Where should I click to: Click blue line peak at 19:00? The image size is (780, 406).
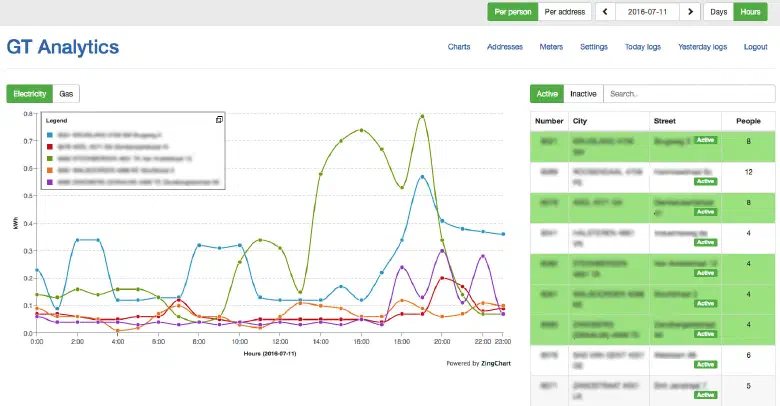422,177
